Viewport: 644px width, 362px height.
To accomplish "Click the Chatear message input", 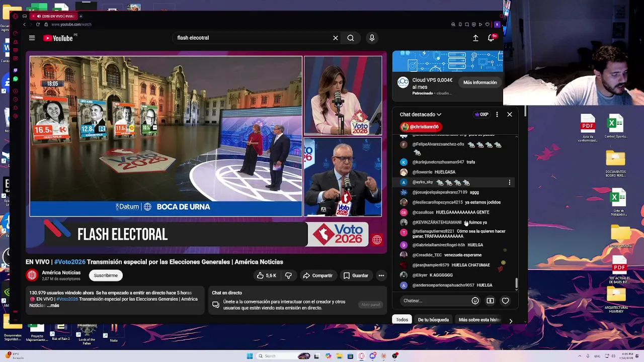I will click(x=434, y=301).
